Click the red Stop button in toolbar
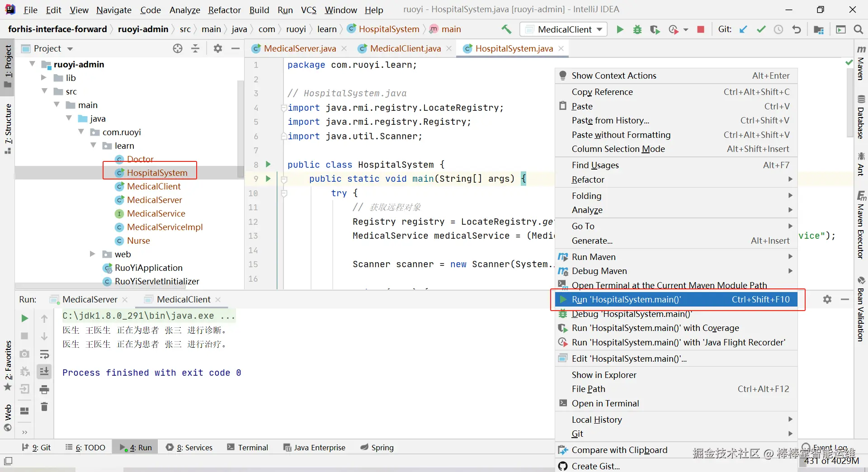This screenshot has height=472, width=868. pyautogui.click(x=701, y=29)
